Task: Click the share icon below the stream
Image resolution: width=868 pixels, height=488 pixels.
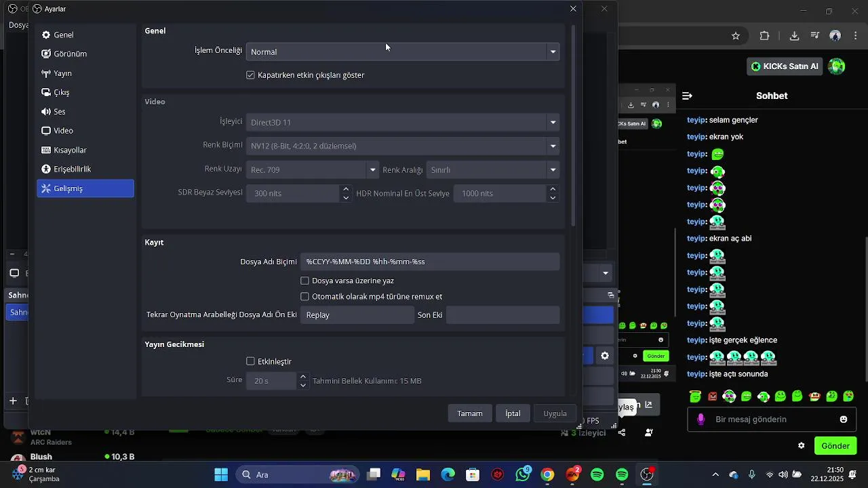Action: pos(622,432)
